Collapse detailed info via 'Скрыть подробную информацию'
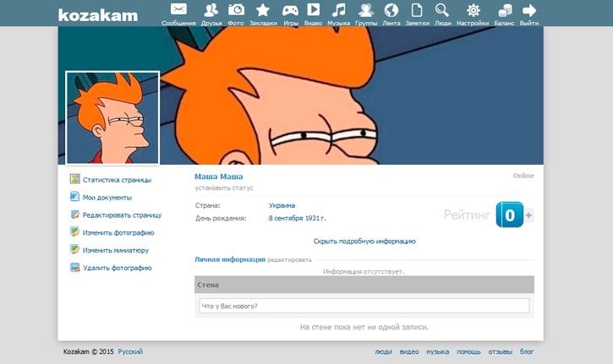Viewport: 613px width, 364px height. click(x=364, y=242)
